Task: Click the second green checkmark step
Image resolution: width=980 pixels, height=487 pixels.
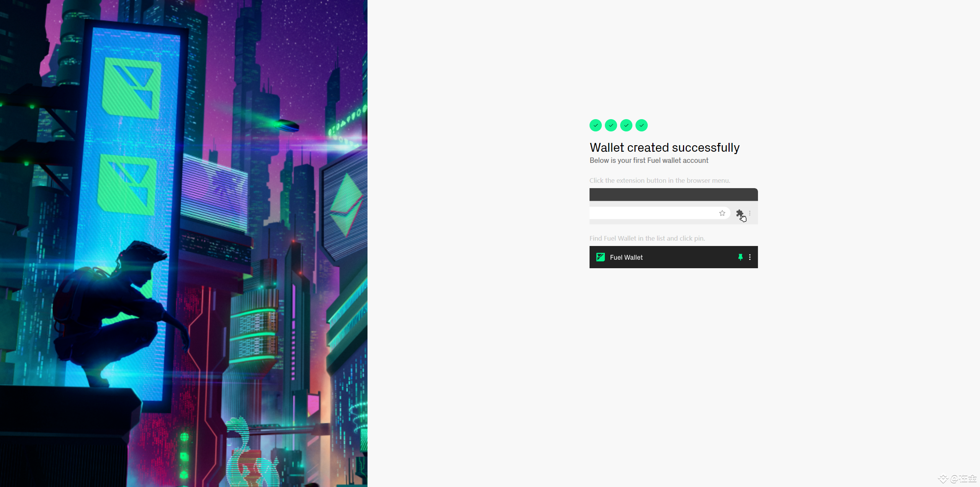Action: click(x=611, y=125)
